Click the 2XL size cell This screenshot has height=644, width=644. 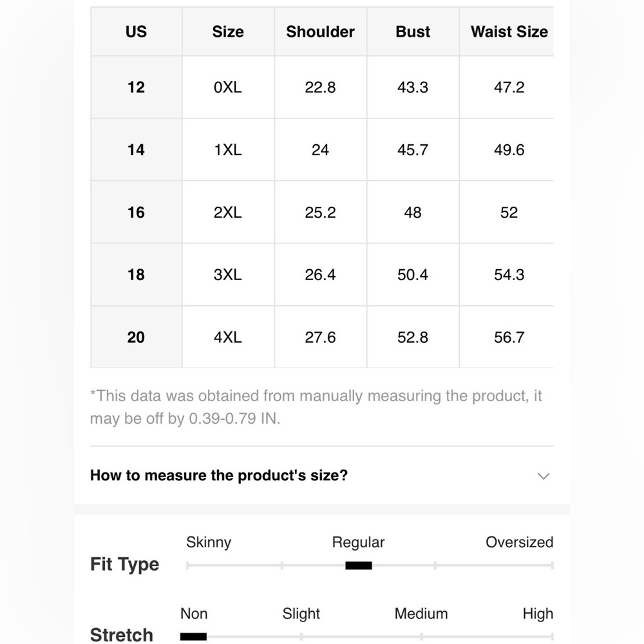click(x=228, y=213)
